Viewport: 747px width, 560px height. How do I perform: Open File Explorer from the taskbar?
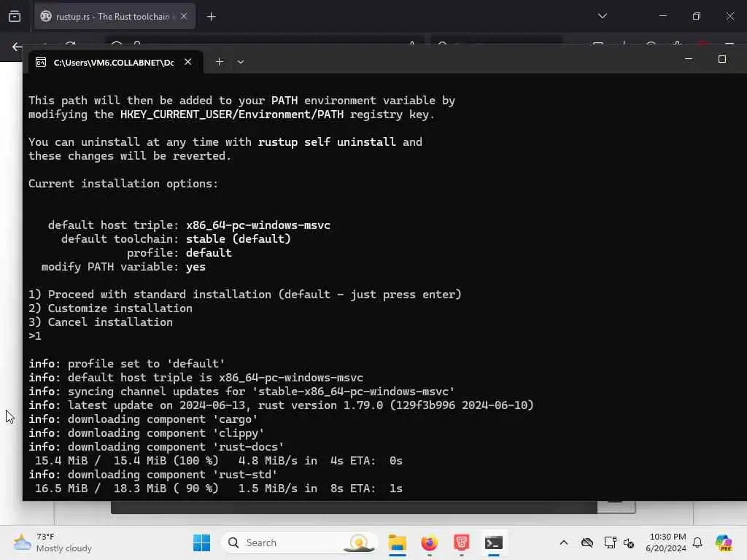[x=397, y=542]
